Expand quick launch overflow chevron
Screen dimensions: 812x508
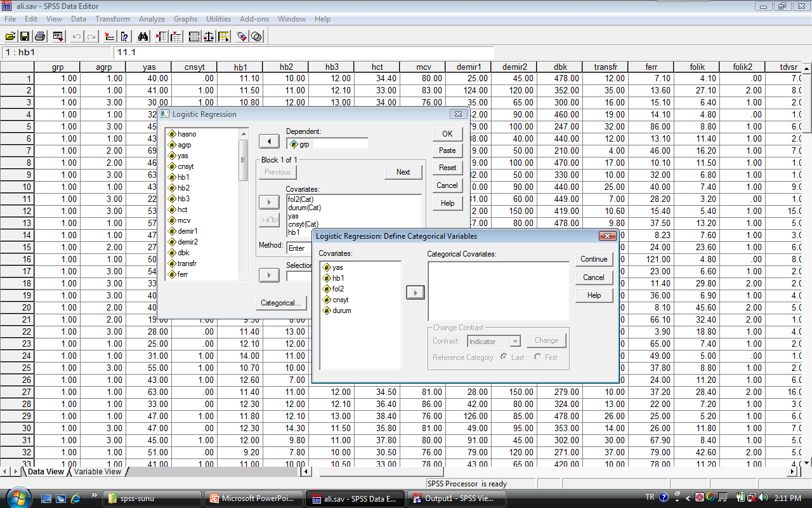95,495
